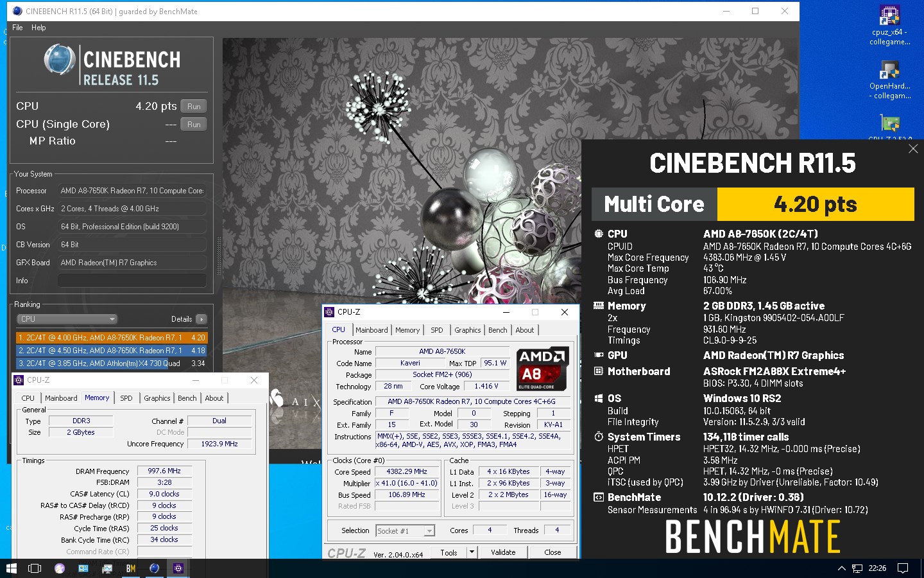Open Mainboard tab in CPU-Z memory window
The width and height of the screenshot is (924, 578).
61,398
